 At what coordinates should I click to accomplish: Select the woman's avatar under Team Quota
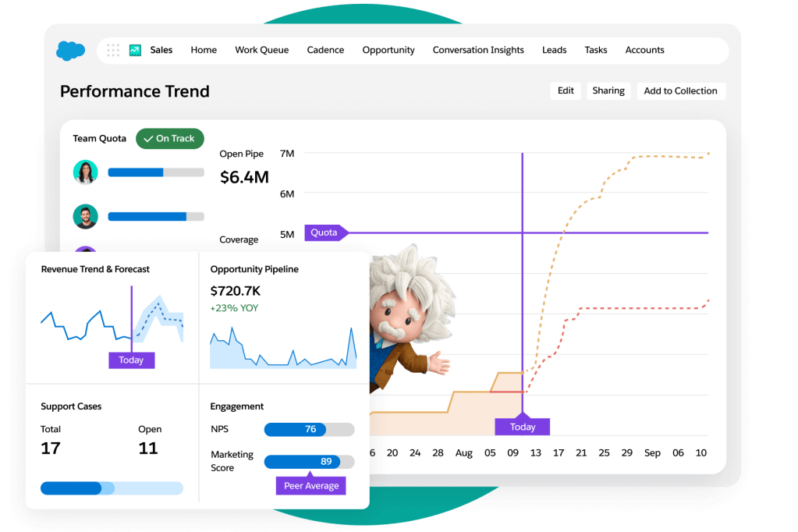click(86, 172)
